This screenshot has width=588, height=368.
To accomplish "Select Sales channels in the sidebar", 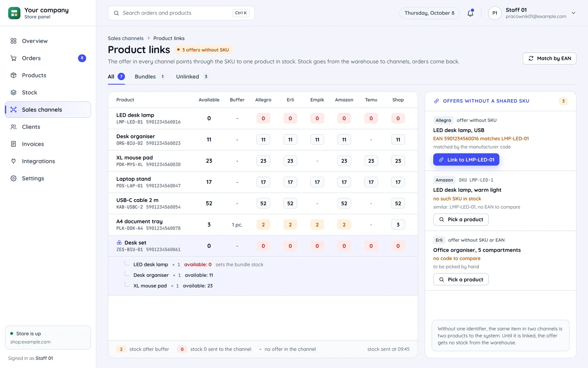I will [48, 110].
